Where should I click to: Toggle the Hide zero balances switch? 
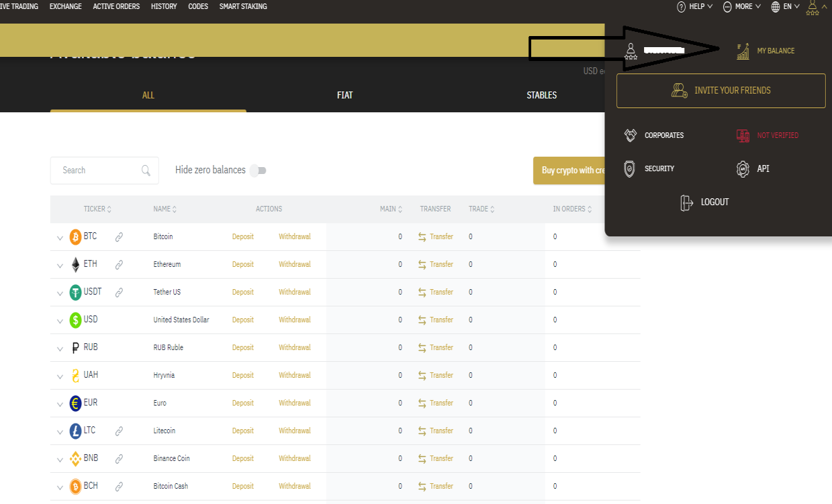coord(259,171)
